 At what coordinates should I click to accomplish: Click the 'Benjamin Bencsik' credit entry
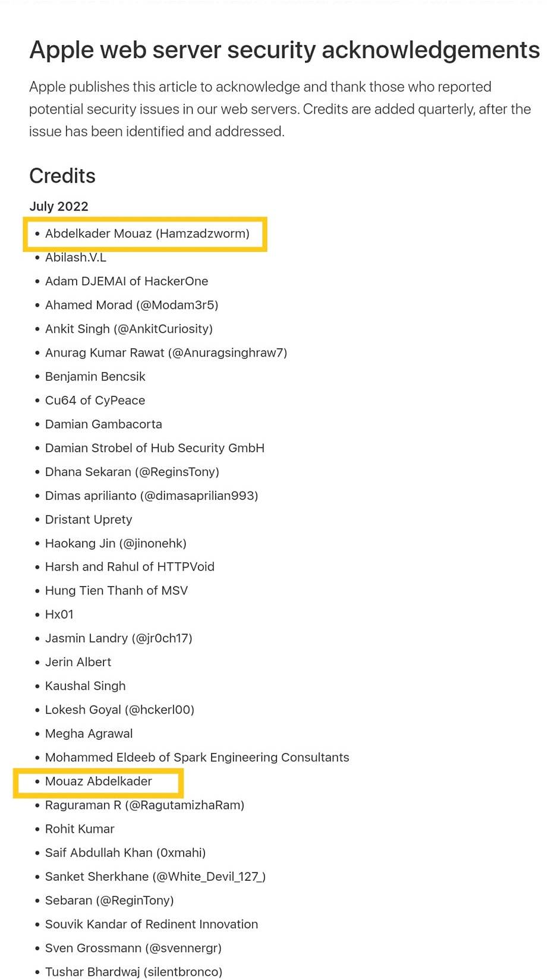pos(95,376)
